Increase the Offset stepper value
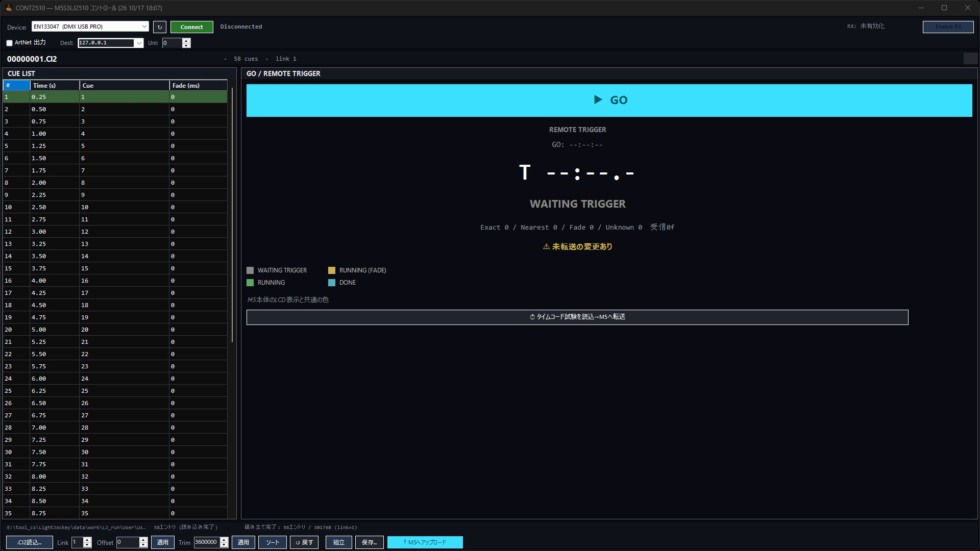Image resolution: width=980 pixels, height=551 pixels. 143,540
